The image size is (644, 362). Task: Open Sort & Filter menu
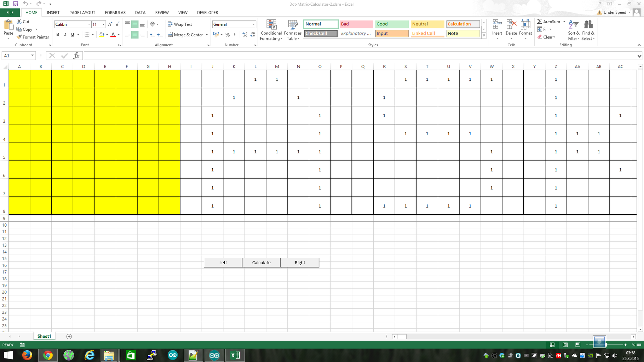574,30
